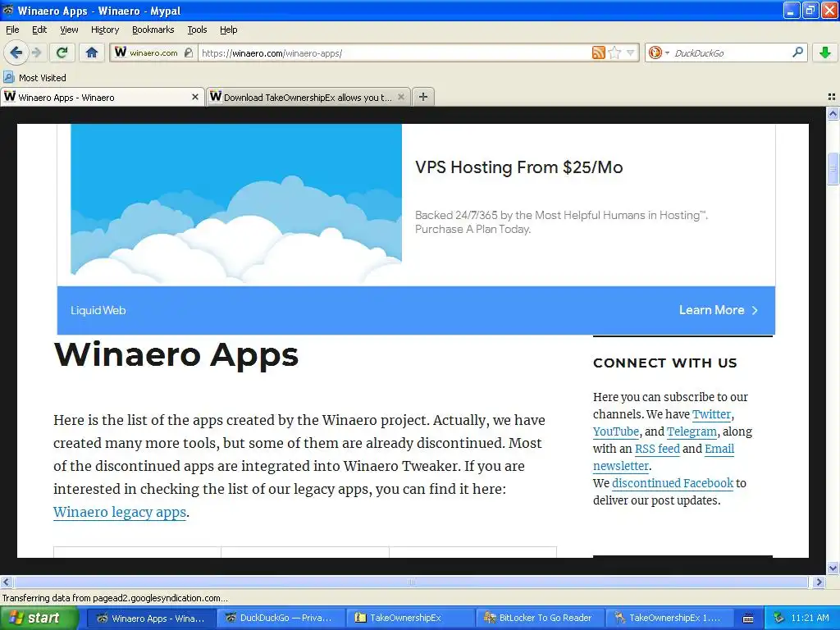Click the cloud ad image
The width and height of the screenshot is (840, 630).
(236, 204)
